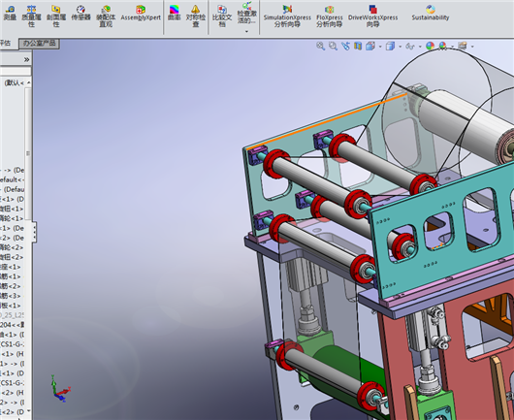Click the Display Style box icon
Viewport: 514px width, 420px height.
point(390,46)
